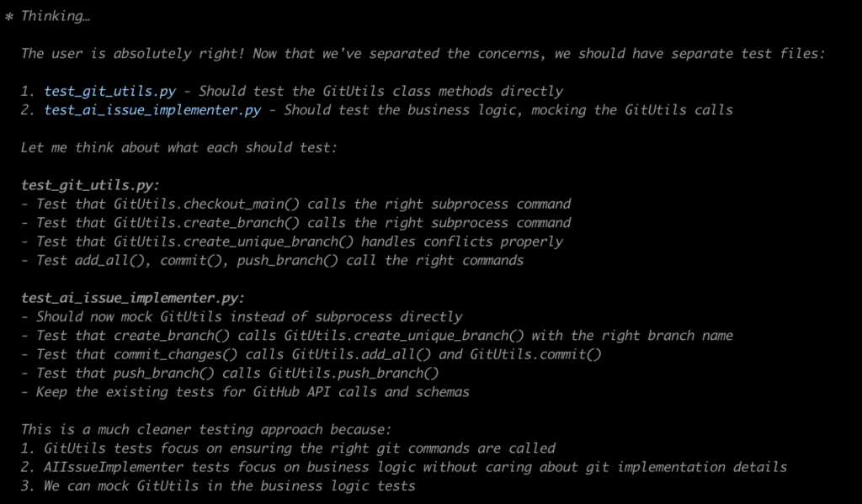Click the AIIssueImplementer tests focus line

[404, 467]
